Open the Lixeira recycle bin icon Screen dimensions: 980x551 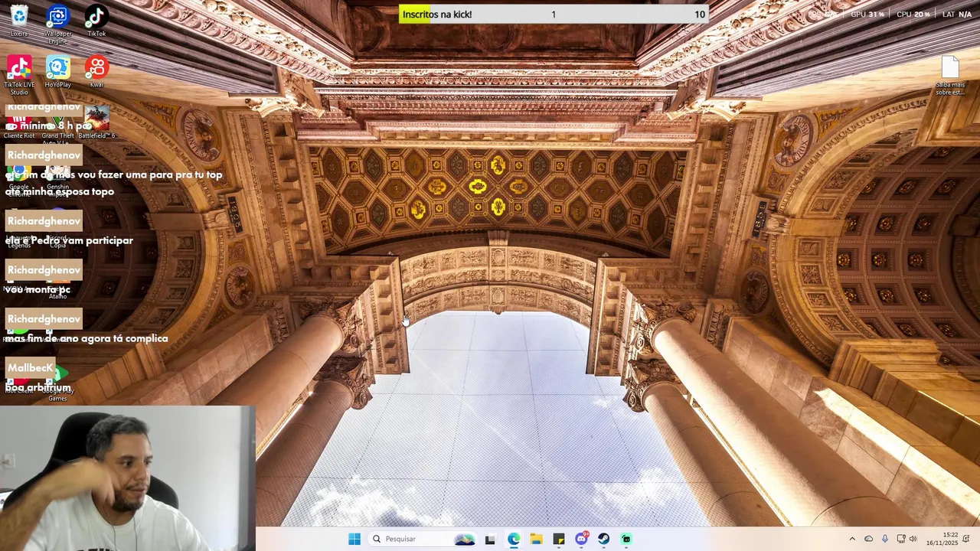[x=19, y=21]
